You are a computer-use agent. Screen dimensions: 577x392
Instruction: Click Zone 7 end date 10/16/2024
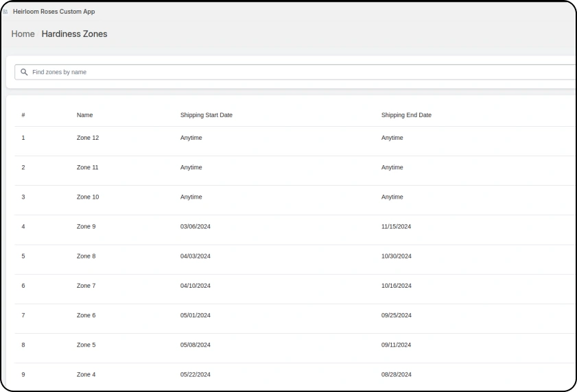point(396,286)
